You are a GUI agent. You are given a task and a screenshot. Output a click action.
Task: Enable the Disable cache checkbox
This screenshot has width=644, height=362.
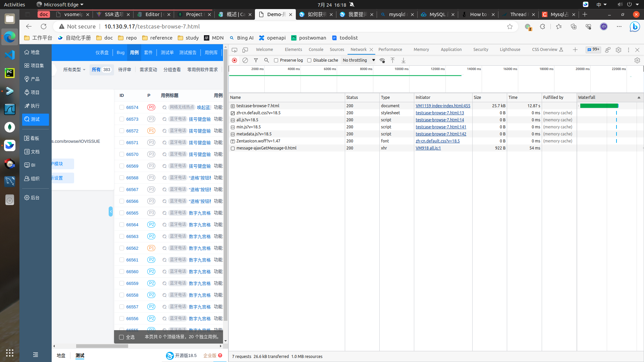[x=309, y=60]
